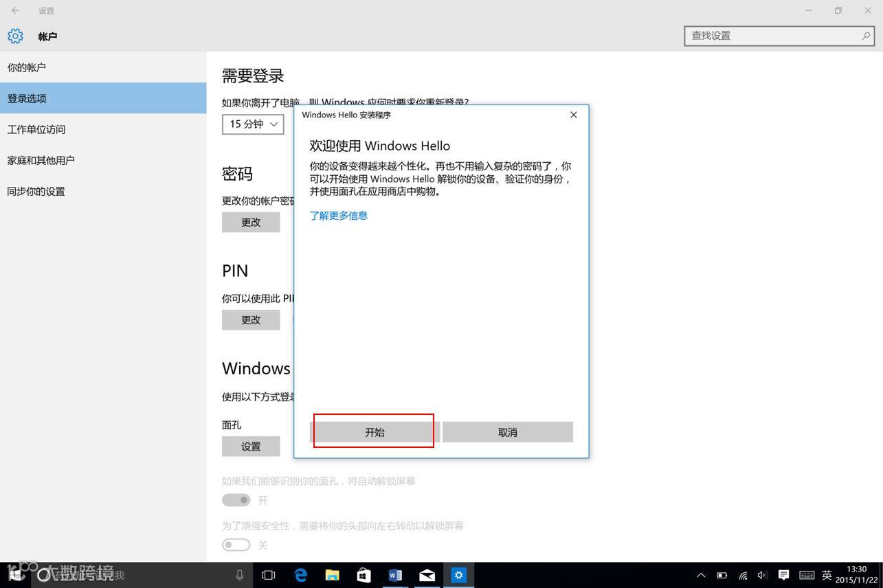
Task: Click the Settings gear icon on the taskbar
Action: coord(458,575)
